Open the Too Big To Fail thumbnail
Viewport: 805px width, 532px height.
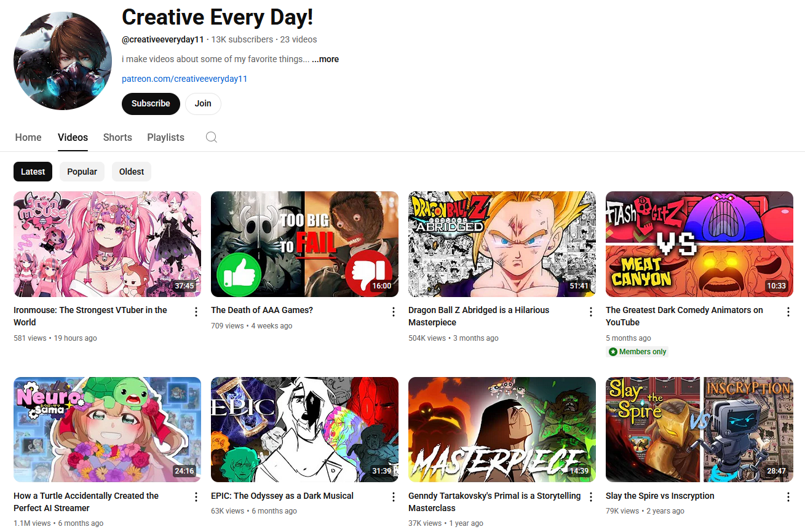[x=304, y=244]
